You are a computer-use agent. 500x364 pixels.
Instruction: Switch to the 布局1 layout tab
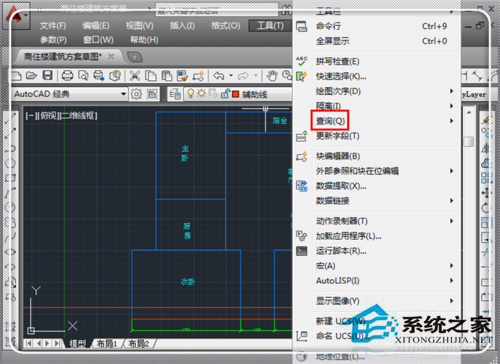coord(106,343)
